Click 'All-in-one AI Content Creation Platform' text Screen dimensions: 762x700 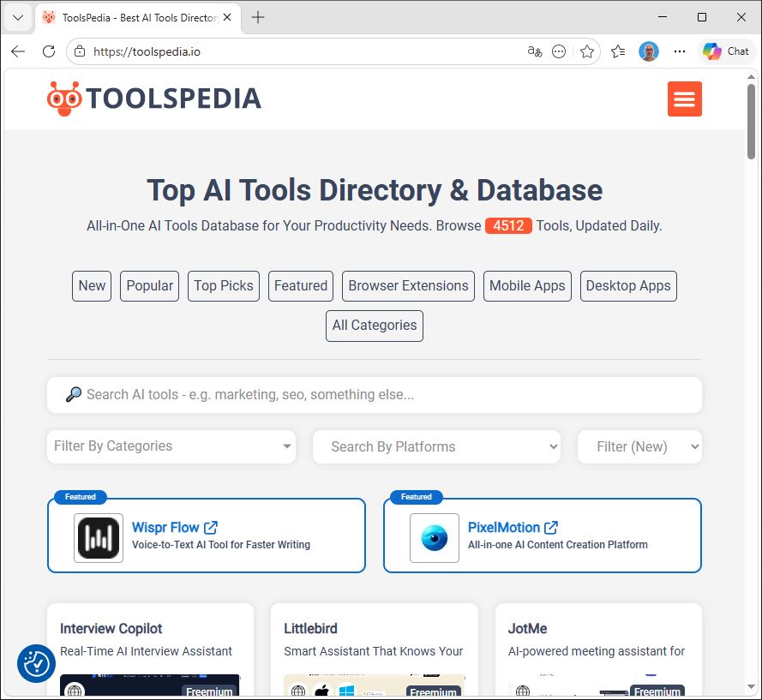(x=557, y=545)
